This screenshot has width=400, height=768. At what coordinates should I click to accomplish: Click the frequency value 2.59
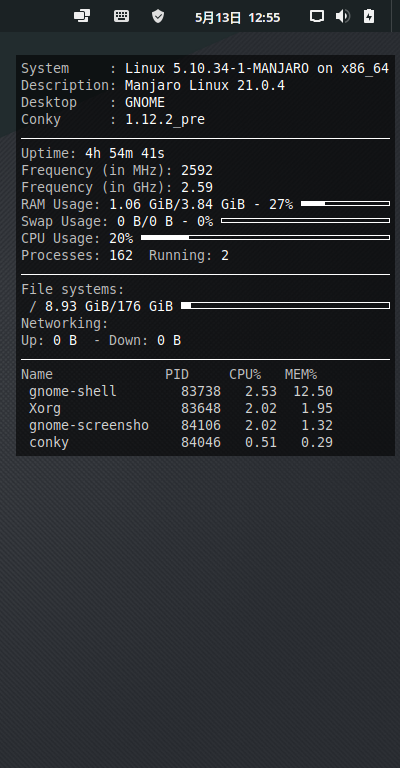point(197,188)
